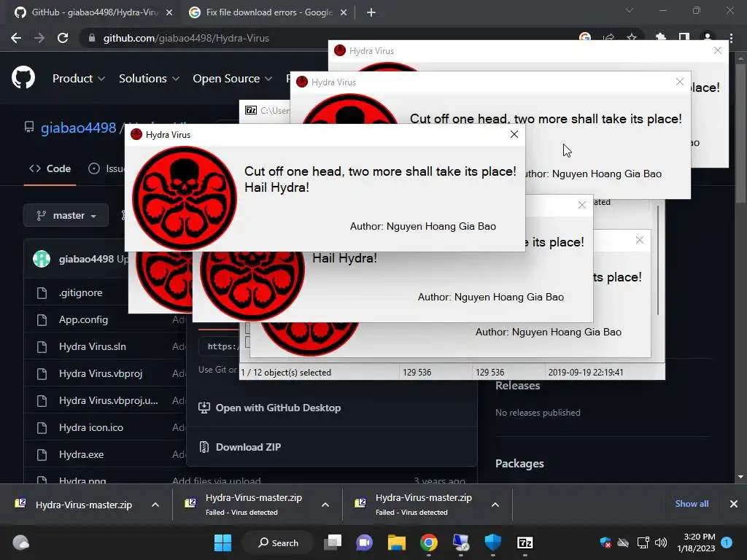Click the volume icon in system tray
Viewport: 747px width, 560px height.
(661, 542)
